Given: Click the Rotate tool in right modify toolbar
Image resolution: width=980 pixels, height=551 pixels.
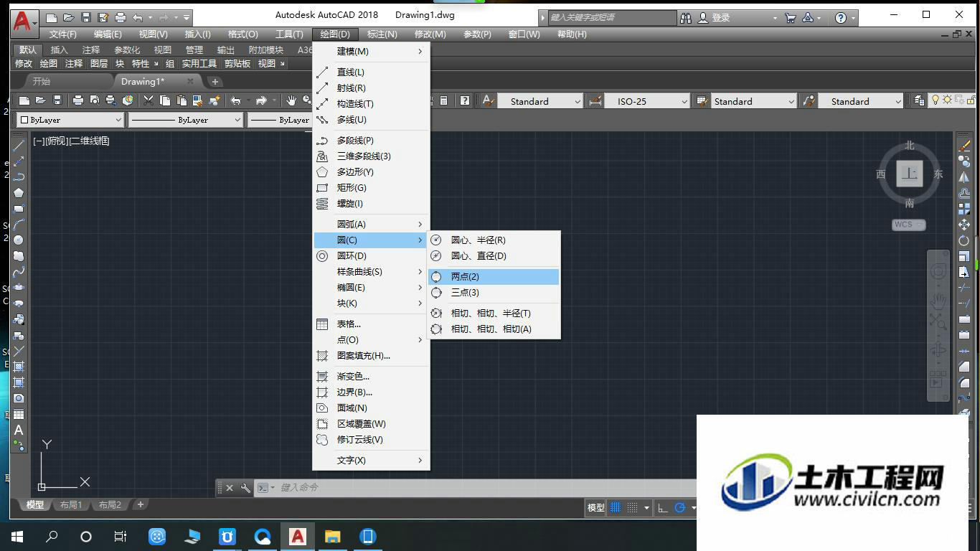Looking at the screenshot, I should tap(964, 240).
